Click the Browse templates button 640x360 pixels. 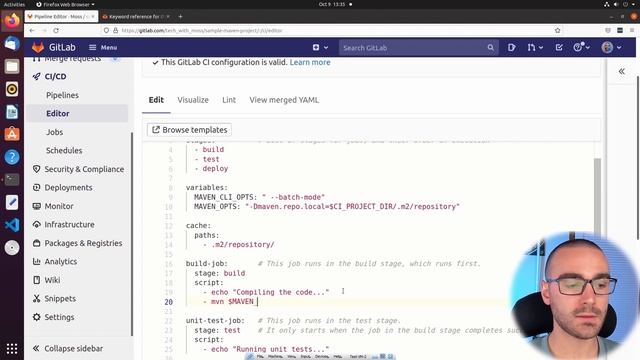coord(189,130)
